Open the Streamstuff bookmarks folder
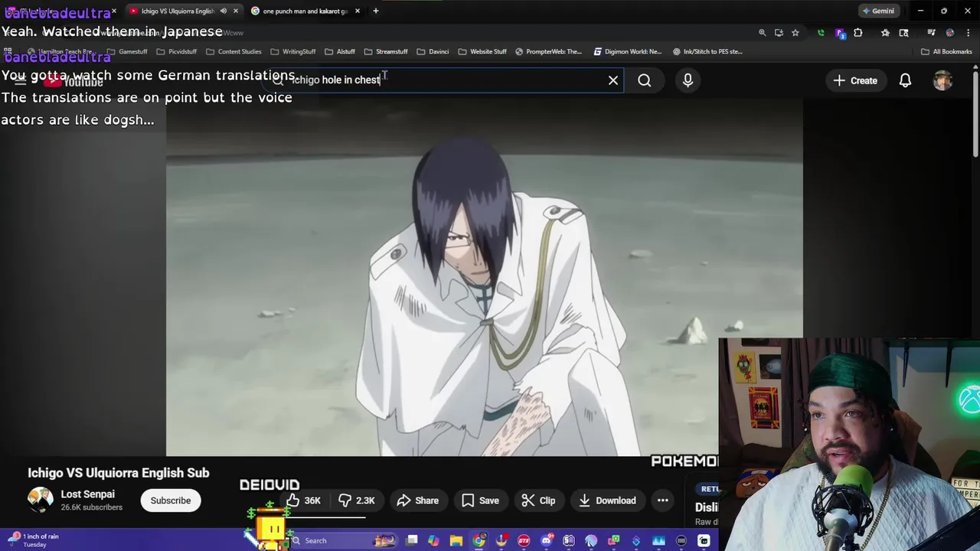The height and width of the screenshot is (551, 980). (x=385, y=51)
